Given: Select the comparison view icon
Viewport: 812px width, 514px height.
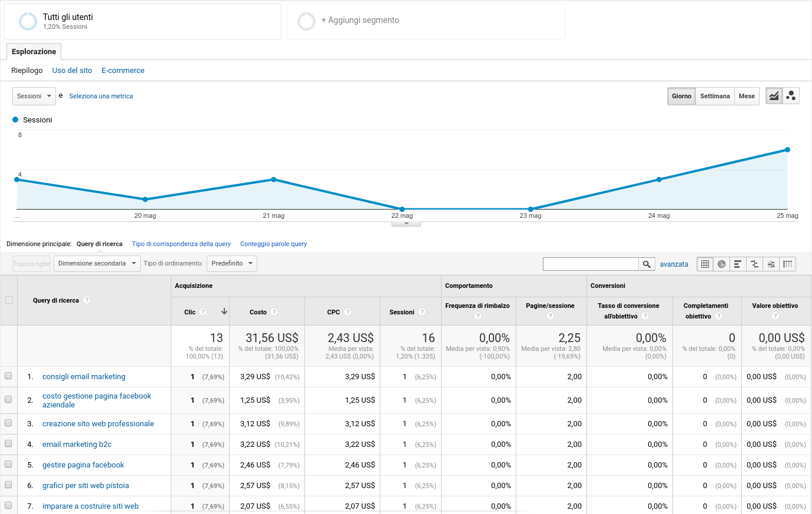Looking at the screenshot, I should (754, 264).
